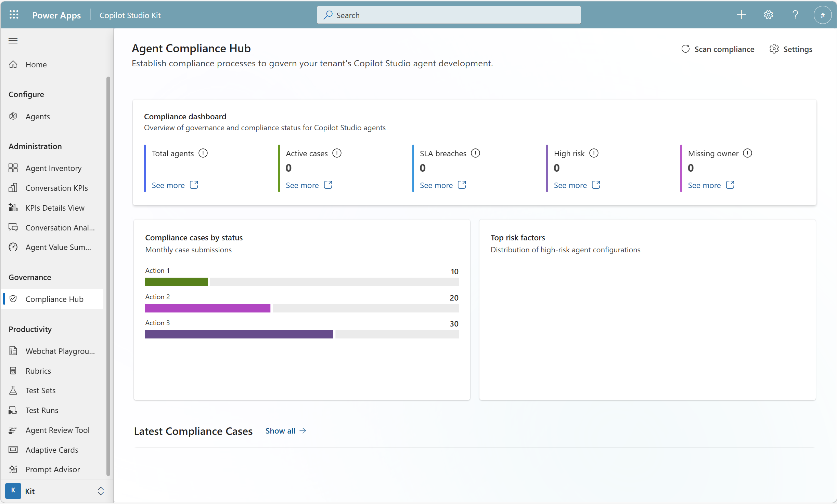Open Agent Inventory in Administration
This screenshot has height=504, width=837.
[x=53, y=168]
